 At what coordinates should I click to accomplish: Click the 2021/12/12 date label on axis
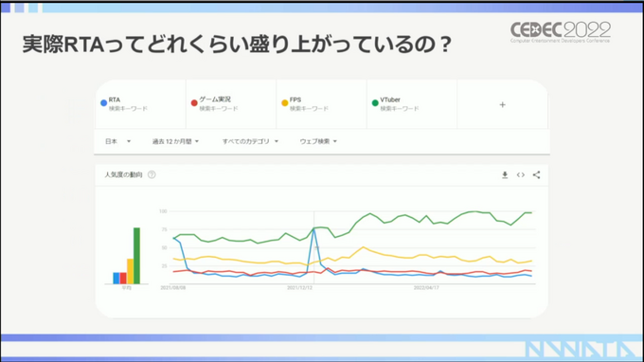pyautogui.click(x=299, y=288)
